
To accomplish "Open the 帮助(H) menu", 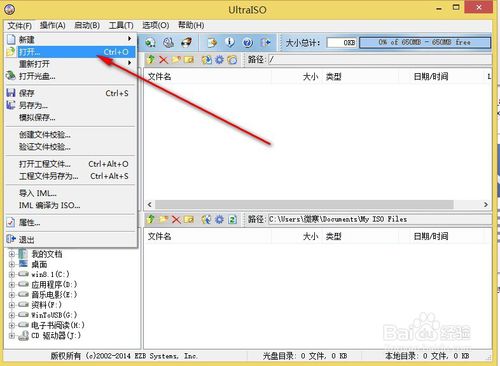I will click(191, 25).
